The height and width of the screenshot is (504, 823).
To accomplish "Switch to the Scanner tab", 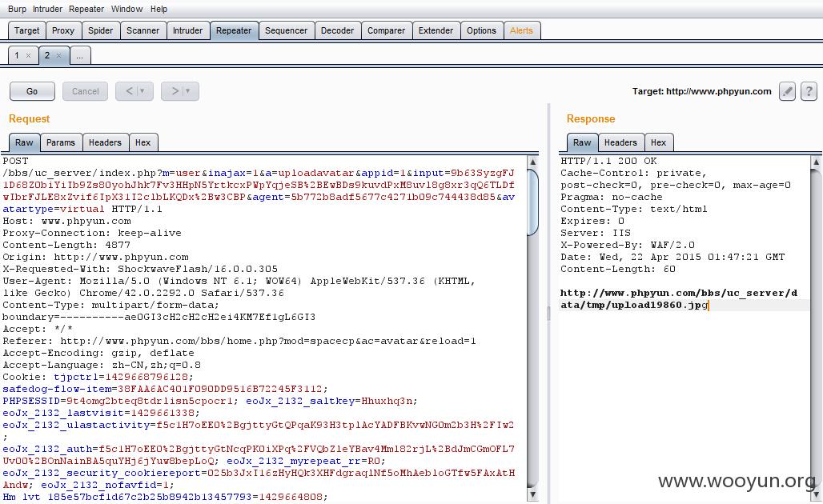I will coord(143,30).
